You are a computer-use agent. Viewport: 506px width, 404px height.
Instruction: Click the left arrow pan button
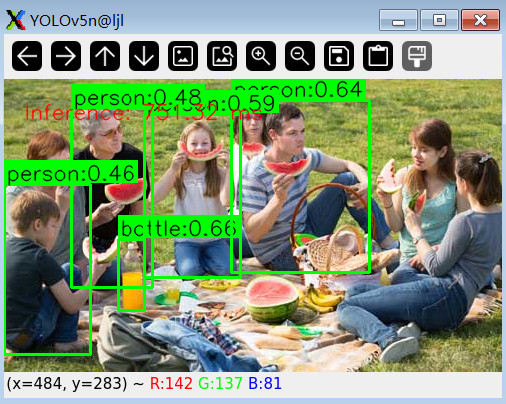coord(27,56)
